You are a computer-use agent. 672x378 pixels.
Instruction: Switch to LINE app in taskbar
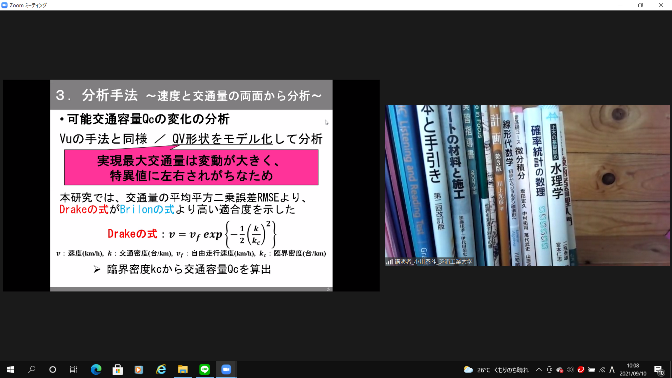click(204, 369)
